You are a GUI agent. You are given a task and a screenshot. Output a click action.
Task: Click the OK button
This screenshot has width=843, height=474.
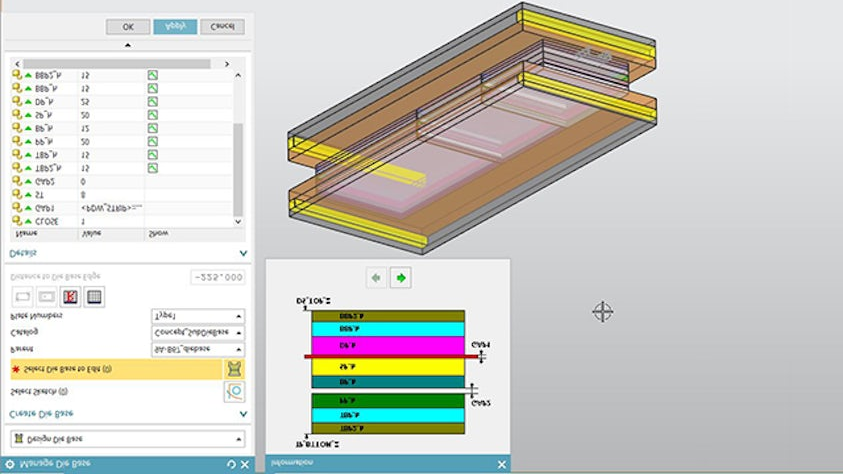pos(128,27)
